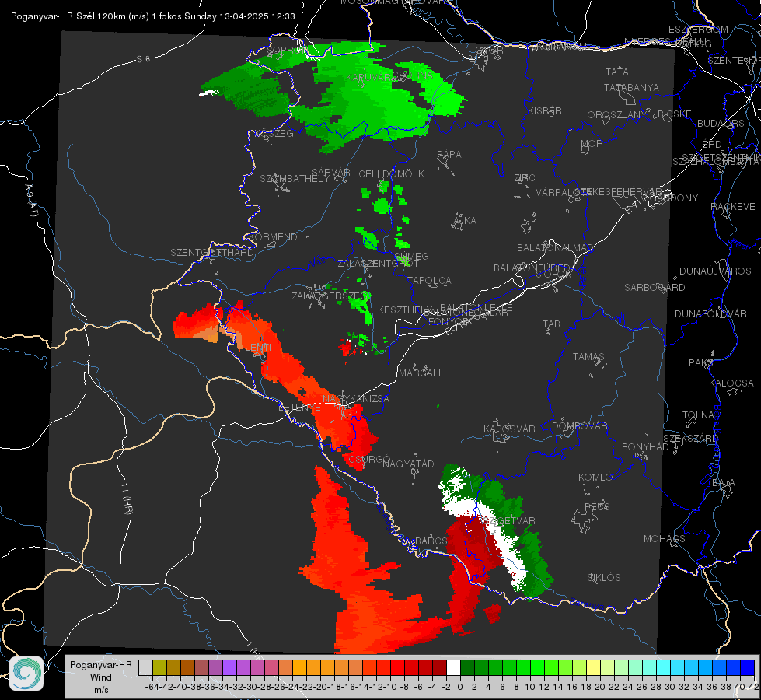The image size is (761, 700).
Task: Click the KESZTHELY city label
Action: pyautogui.click(x=405, y=310)
